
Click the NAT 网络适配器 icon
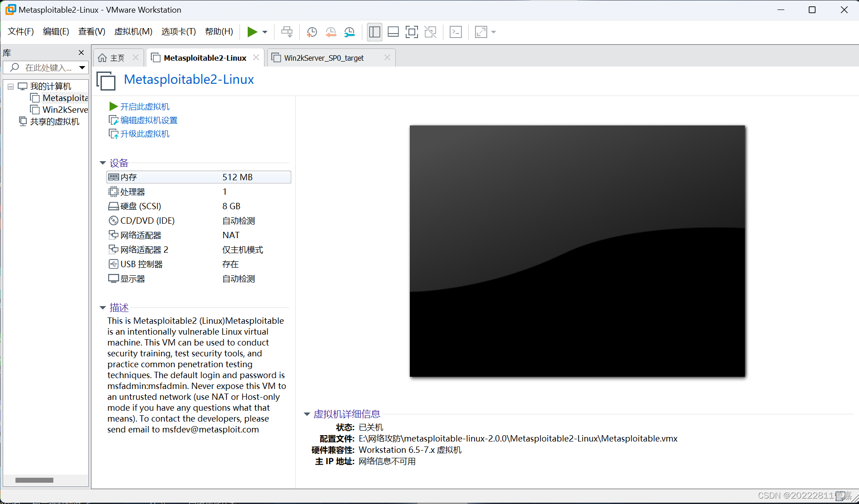click(113, 235)
